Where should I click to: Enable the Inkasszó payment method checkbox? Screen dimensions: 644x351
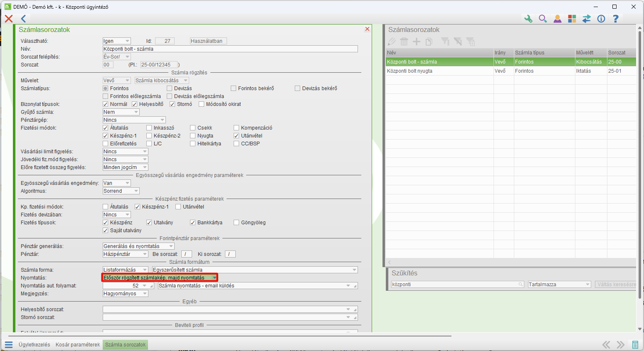149,128
